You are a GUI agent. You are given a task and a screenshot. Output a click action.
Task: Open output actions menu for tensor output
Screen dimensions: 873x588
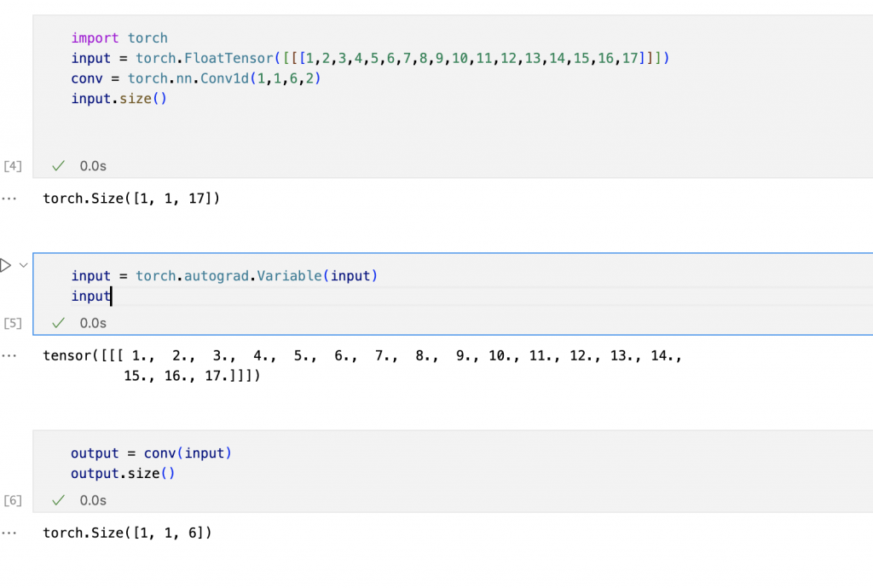point(9,355)
